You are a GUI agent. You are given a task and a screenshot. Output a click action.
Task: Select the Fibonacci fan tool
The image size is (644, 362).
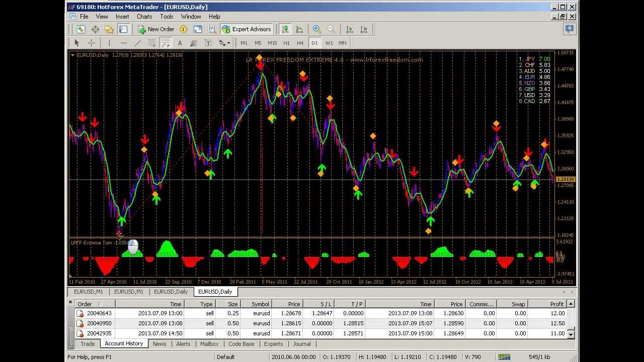pos(194,43)
